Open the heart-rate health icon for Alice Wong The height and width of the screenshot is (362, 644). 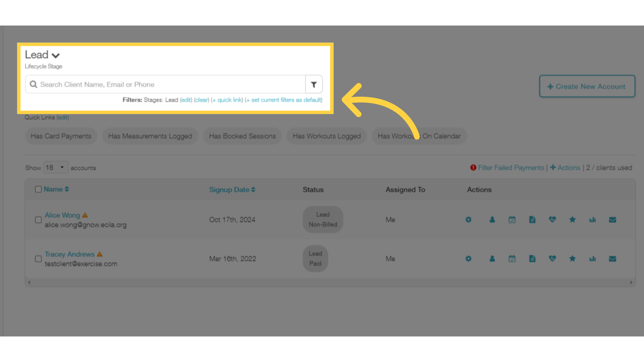(x=552, y=220)
